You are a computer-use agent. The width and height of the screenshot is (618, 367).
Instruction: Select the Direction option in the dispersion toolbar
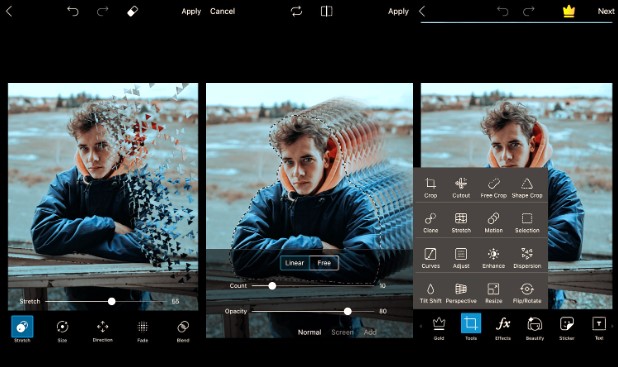click(102, 330)
